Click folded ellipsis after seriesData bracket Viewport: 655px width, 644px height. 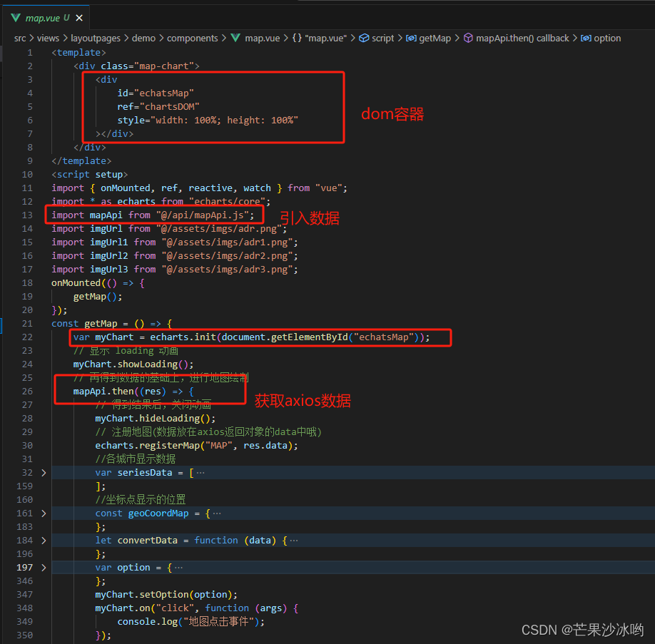(x=200, y=473)
